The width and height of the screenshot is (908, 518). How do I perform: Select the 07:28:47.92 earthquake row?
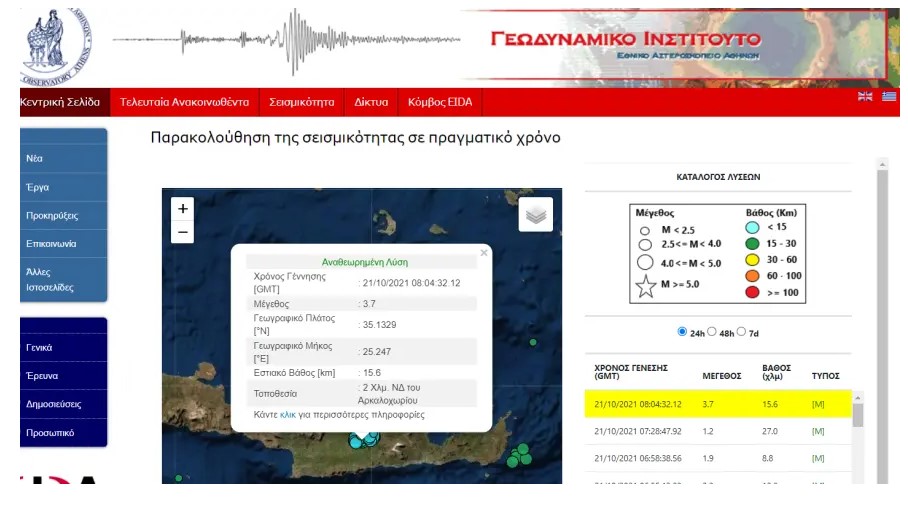click(x=718, y=431)
